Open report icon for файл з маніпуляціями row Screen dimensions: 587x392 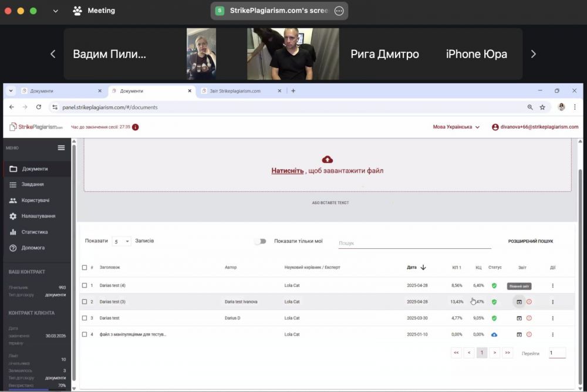(x=519, y=334)
